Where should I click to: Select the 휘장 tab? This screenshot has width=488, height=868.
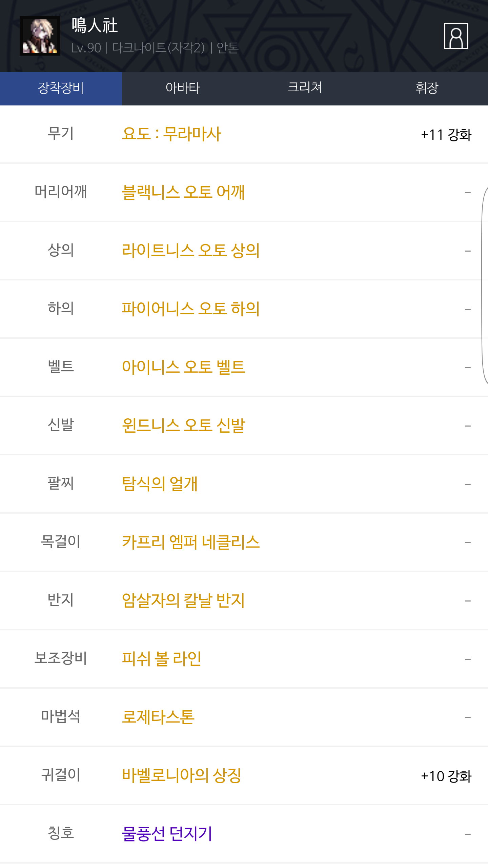427,88
